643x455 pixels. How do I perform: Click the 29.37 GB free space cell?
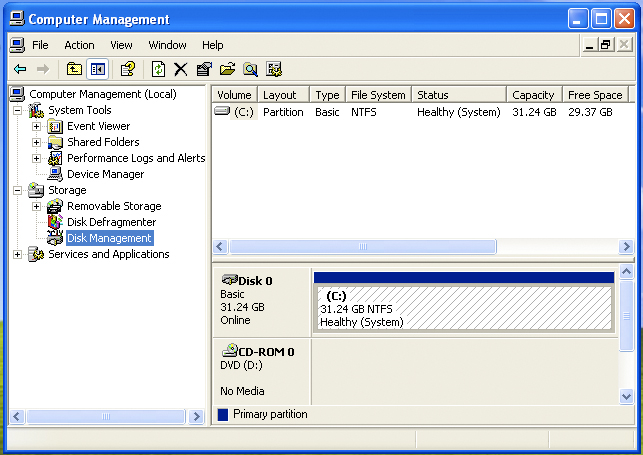pyautogui.click(x=590, y=112)
